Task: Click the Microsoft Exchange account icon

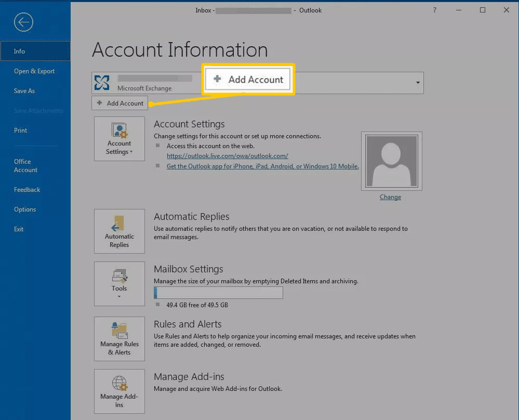Action: 102,83
